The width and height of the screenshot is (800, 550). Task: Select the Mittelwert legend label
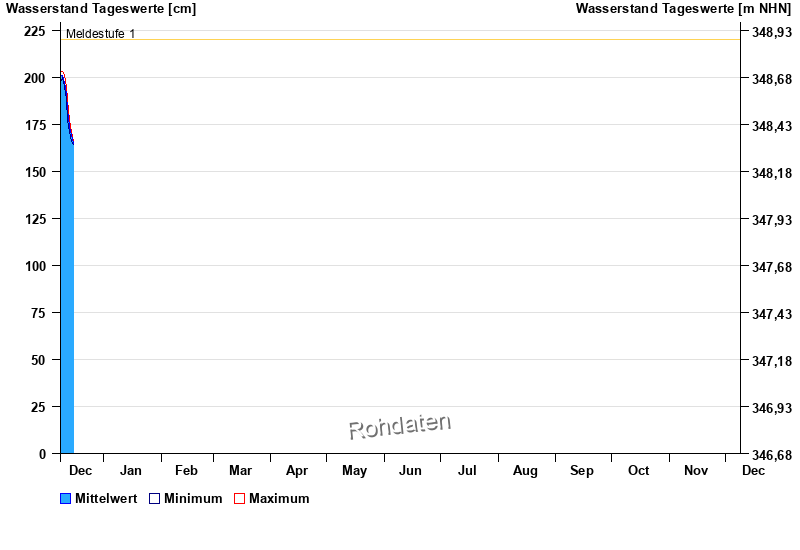106,499
